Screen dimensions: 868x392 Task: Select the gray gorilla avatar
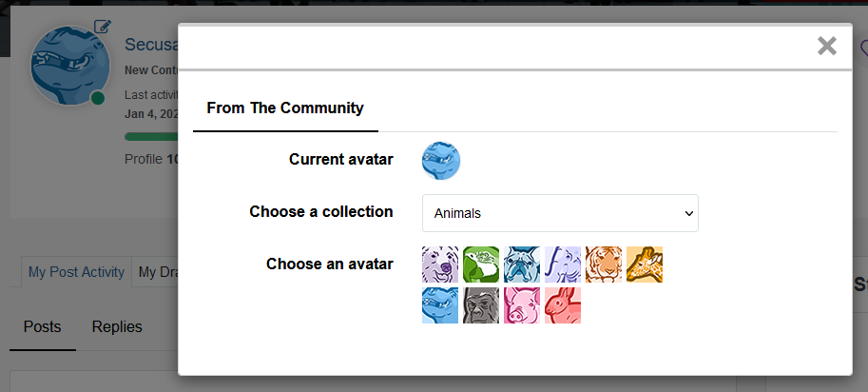(x=481, y=305)
